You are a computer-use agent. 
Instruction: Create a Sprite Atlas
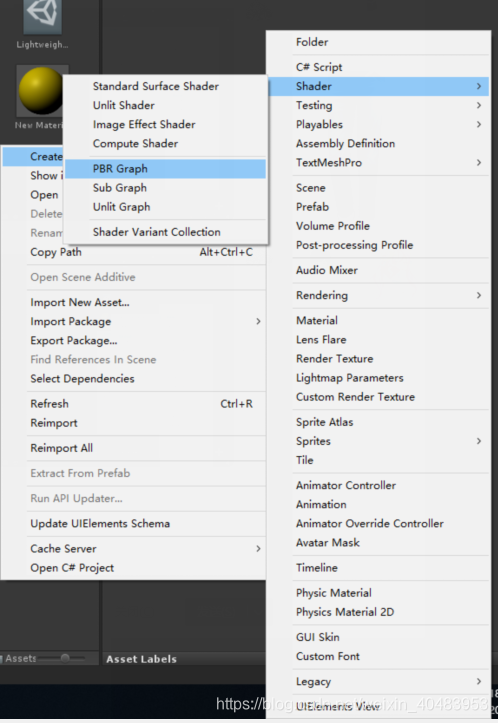[378, 422]
